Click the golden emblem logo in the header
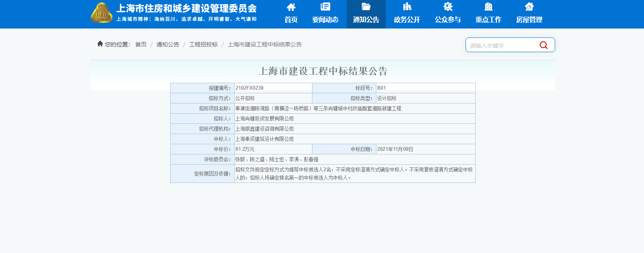Viewport: 644px width, 253px height. [101, 13]
